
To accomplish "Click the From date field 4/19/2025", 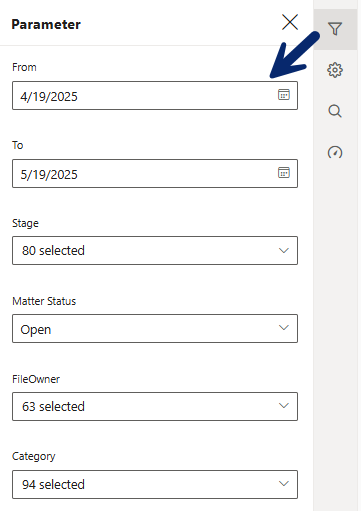I will coord(155,96).
